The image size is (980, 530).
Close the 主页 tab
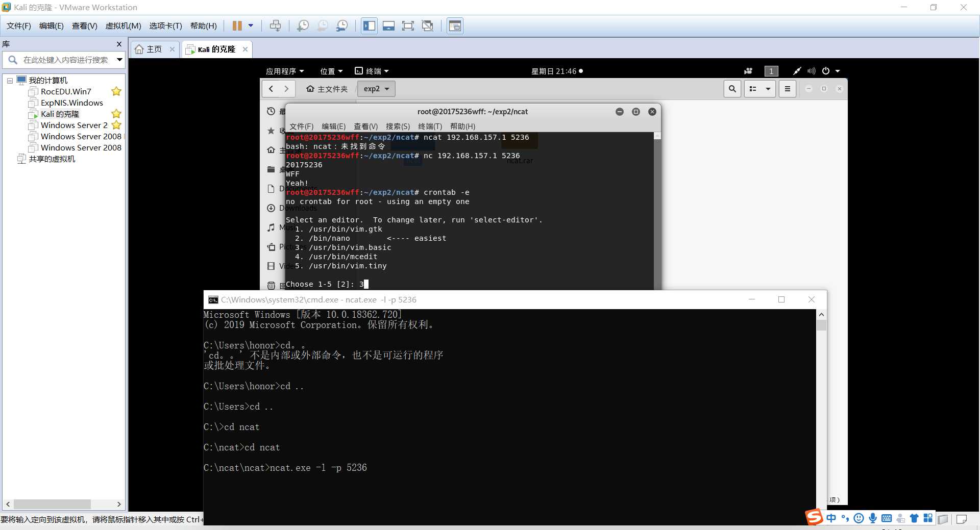click(172, 49)
